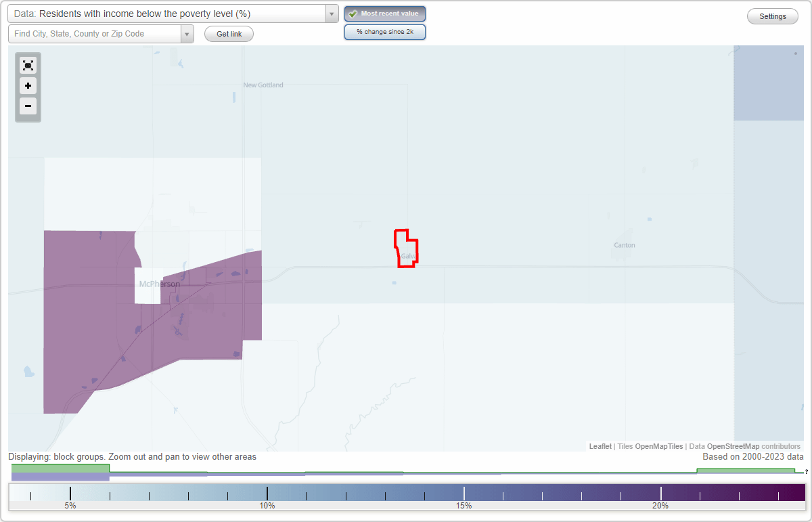This screenshot has width=812, height=522.
Task: Enable the % change since 2k view
Action: tap(385, 31)
